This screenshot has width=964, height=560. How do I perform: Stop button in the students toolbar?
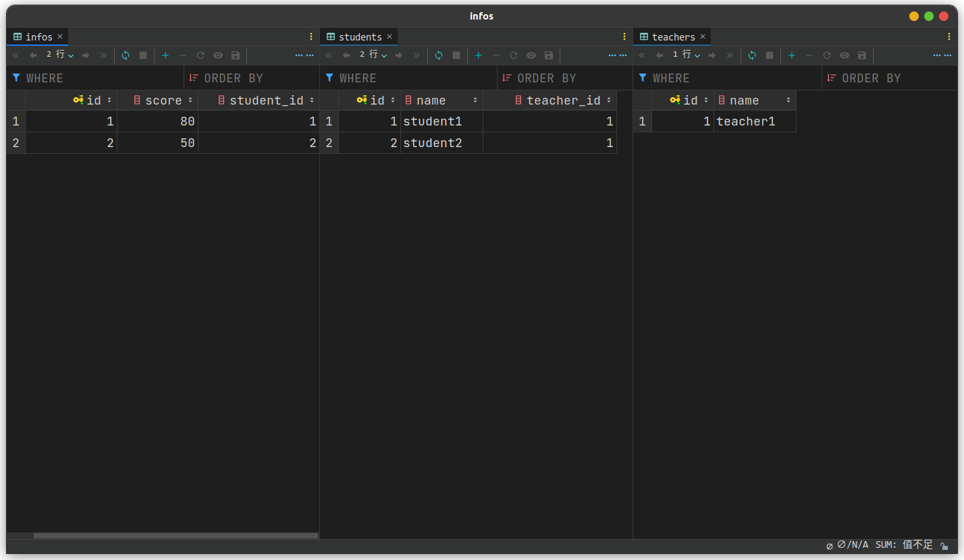click(456, 55)
